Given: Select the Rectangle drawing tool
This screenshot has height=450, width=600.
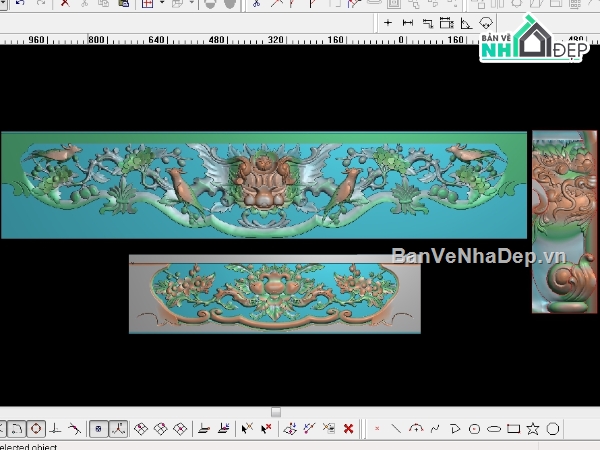Looking at the screenshot, I should 514,429.
